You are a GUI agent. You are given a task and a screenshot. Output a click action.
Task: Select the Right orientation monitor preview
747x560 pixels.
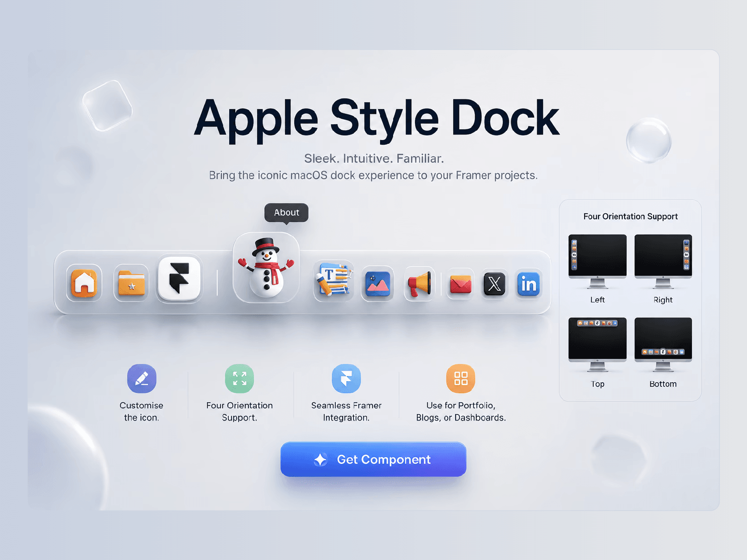[x=663, y=261]
